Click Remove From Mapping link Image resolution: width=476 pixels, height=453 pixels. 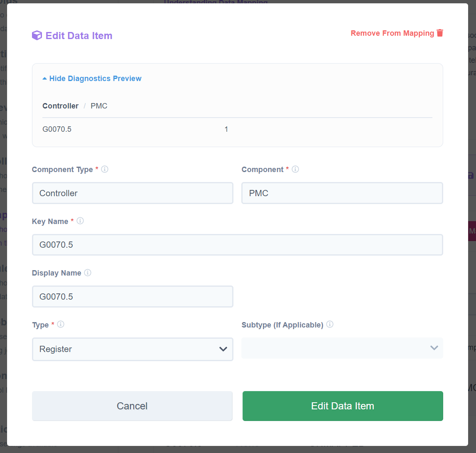tap(392, 33)
